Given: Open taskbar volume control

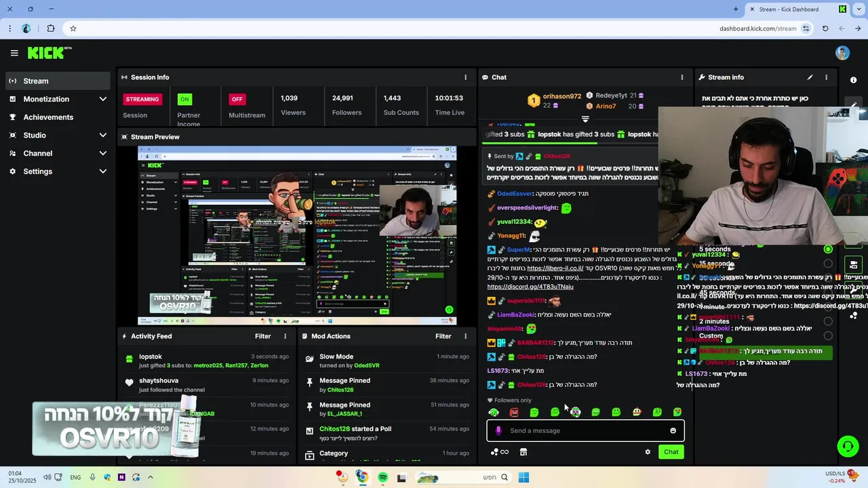Looking at the screenshot, I should click(x=47, y=477).
